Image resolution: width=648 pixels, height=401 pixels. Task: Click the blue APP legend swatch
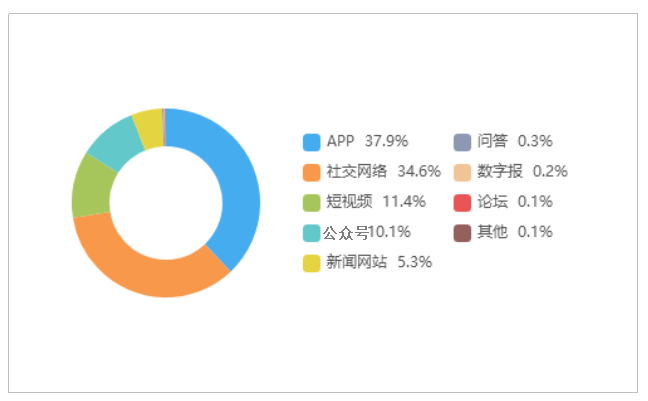pyautogui.click(x=312, y=142)
